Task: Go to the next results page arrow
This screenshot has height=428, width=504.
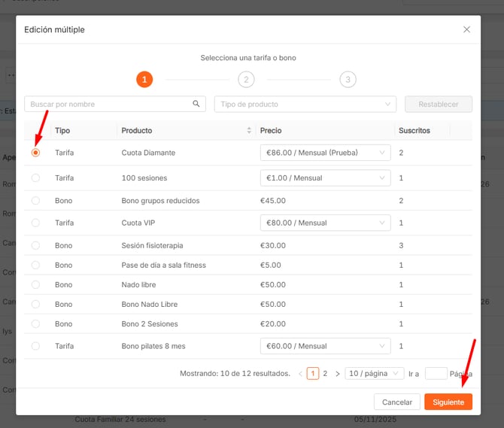Action: tap(338, 374)
